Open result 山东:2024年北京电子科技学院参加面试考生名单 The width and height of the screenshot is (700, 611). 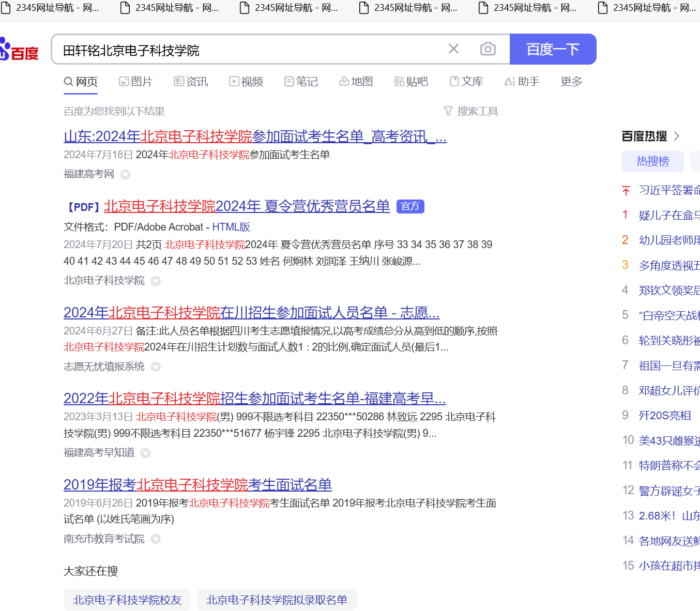[x=255, y=136]
